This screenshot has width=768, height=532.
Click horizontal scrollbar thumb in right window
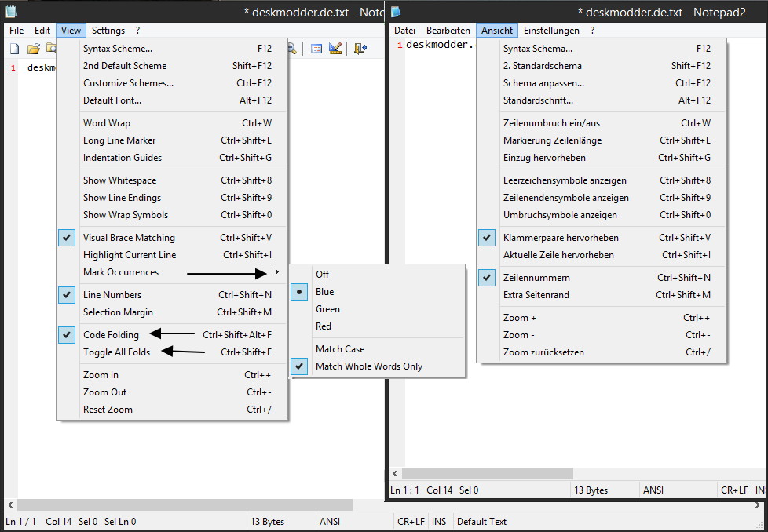488,474
